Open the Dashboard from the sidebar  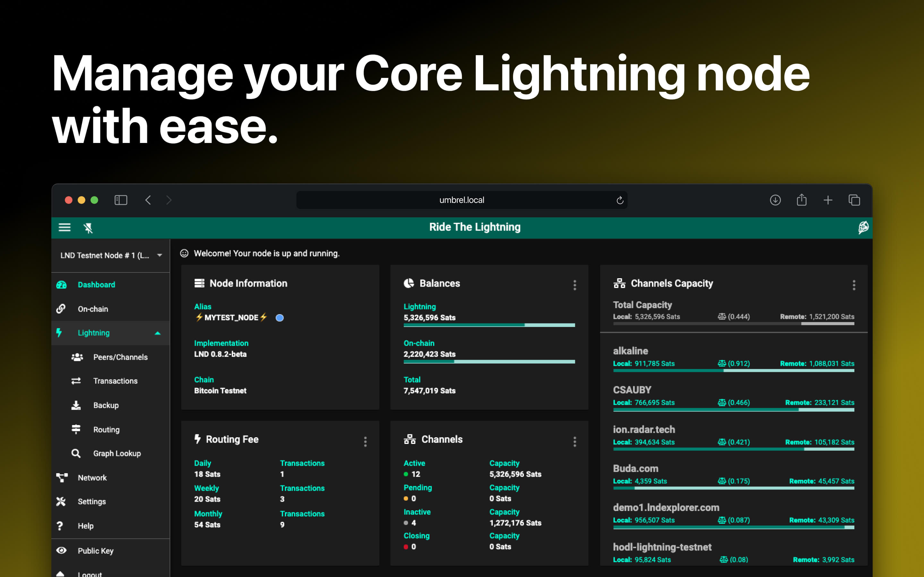pos(96,284)
